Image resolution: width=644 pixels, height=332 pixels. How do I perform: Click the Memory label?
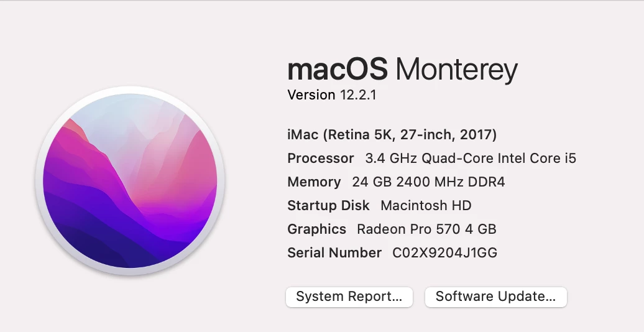(314, 182)
